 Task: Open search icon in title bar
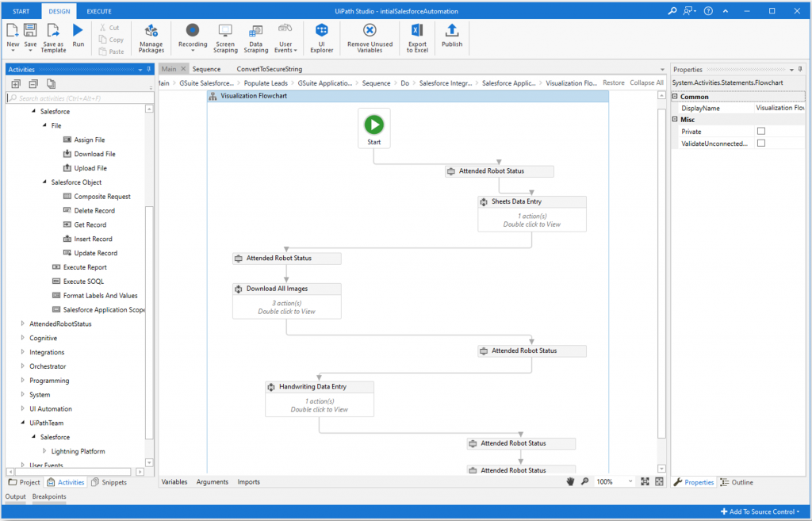click(672, 11)
